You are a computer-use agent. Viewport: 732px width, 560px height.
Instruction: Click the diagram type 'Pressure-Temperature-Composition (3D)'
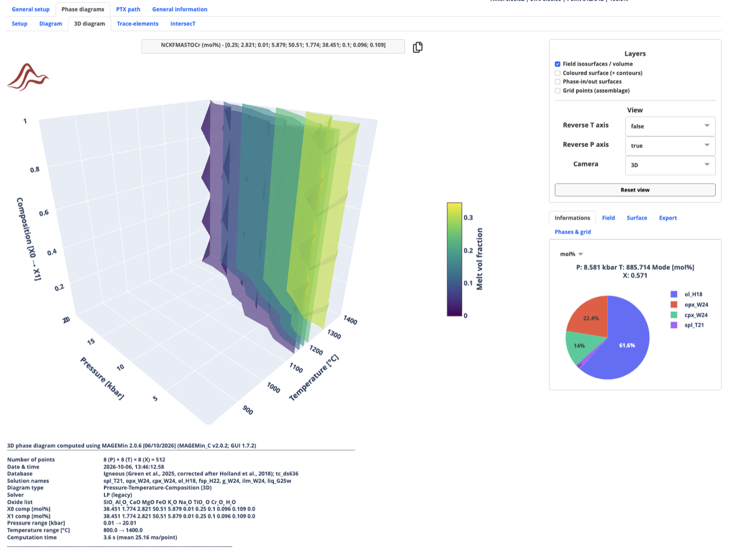point(157,488)
